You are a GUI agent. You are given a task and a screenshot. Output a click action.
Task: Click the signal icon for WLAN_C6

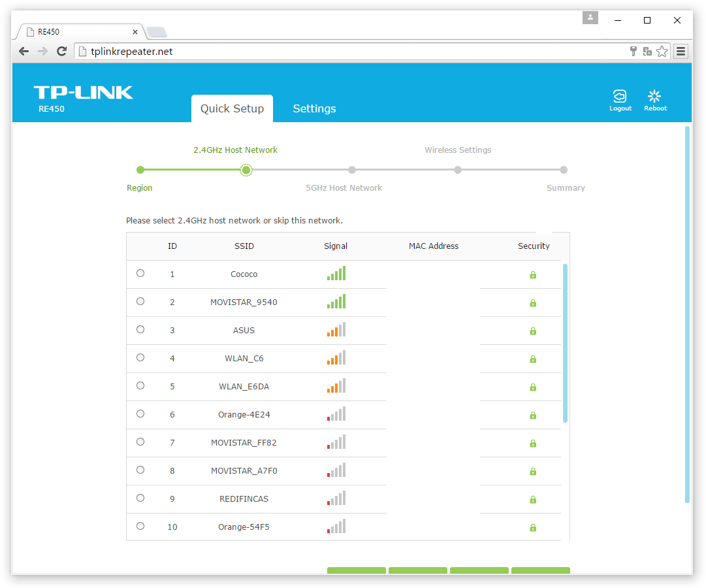click(x=336, y=357)
